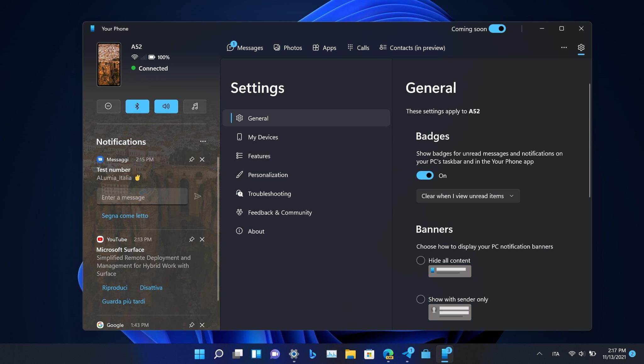644x364 pixels.
Task: Open Your Phone settings gear
Action: pyautogui.click(x=581, y=48)
